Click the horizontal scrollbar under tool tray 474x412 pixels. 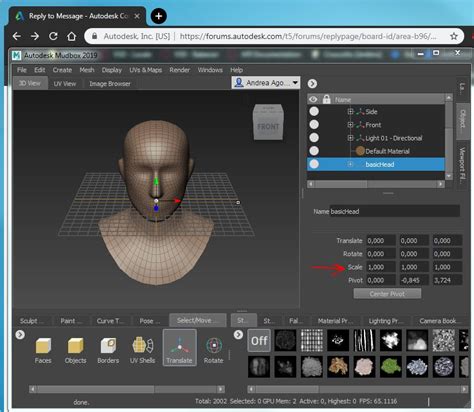(127, 389)
